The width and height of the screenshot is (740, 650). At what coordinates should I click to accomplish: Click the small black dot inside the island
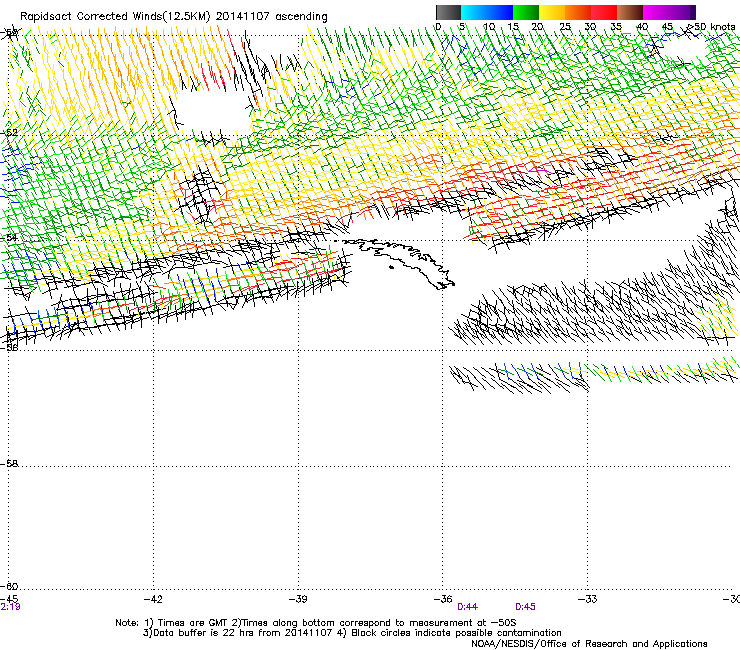click(391, 267)
